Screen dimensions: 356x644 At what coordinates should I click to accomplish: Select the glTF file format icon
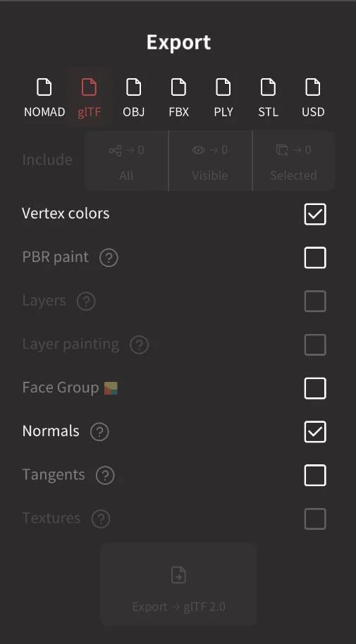[90, 87]
